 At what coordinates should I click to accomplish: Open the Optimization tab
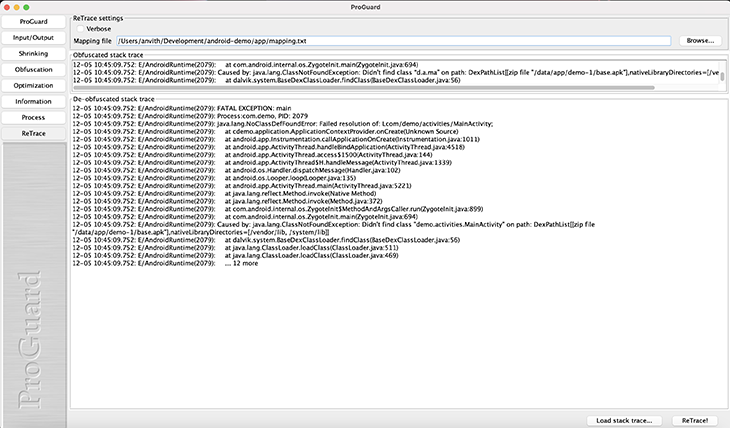click(34, 85)
